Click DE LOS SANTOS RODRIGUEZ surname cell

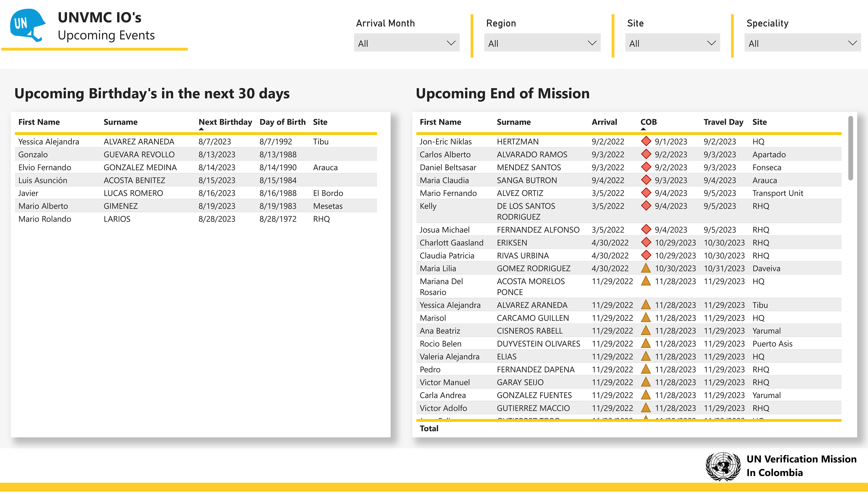click(x=526, y=211)
